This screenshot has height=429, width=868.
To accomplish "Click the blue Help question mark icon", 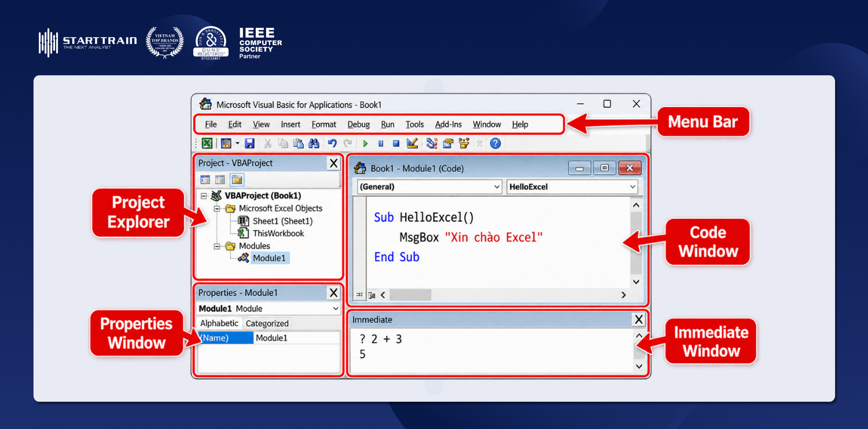I will tap(495, 143).
